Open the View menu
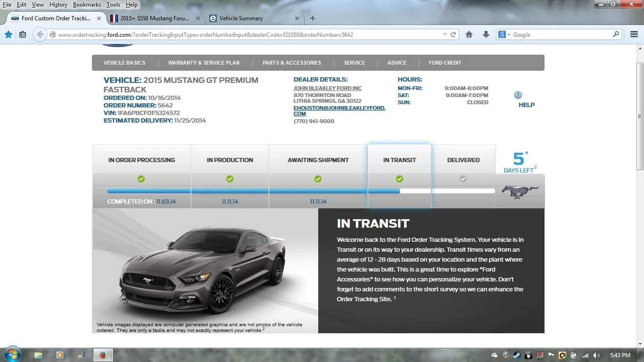 pos(38,5)
